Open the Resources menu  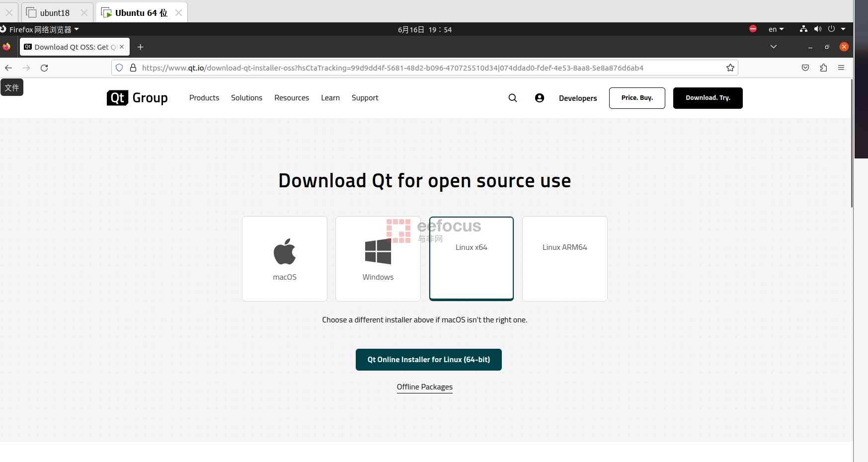pyautogui.click(x=292, y=98)
